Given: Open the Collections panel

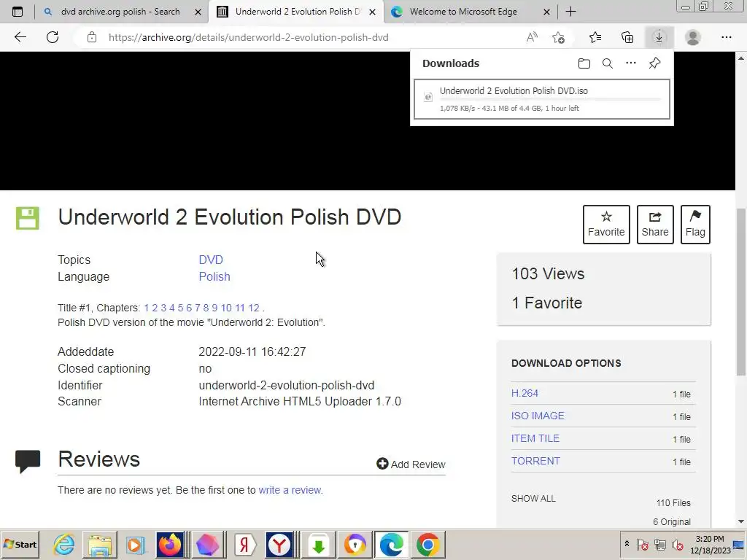Looking at the screenshot, I should [x=627, y=37].
